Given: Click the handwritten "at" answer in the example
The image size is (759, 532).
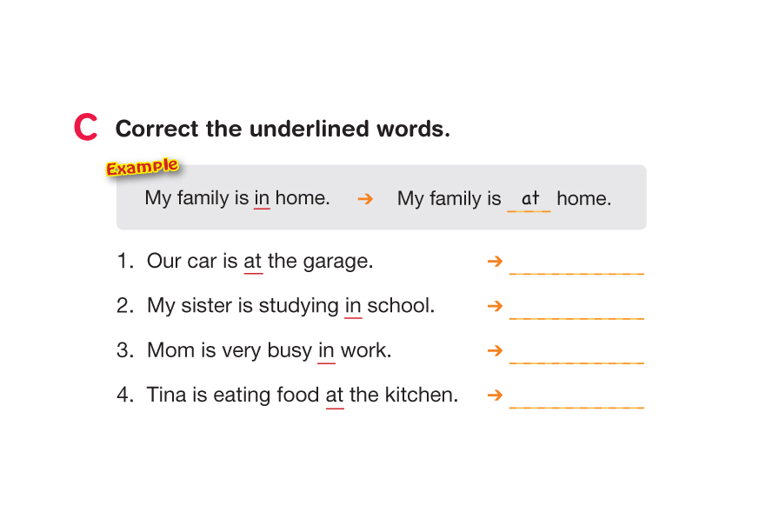Looking at the screenshot, I should click(x=529, y=199).
